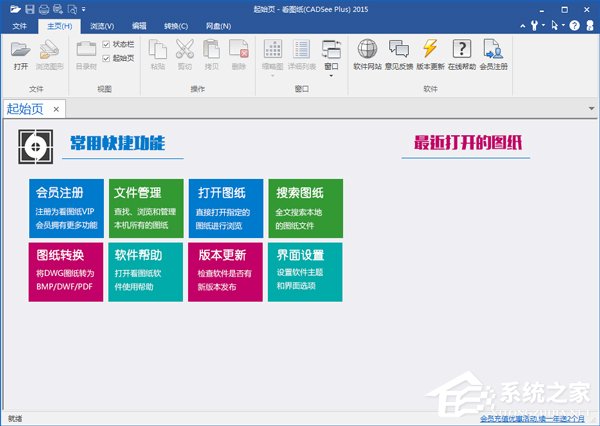The width and height of the screenshot is (600, 426).
Task: Click the user account icon at top right
Action: 590,26
